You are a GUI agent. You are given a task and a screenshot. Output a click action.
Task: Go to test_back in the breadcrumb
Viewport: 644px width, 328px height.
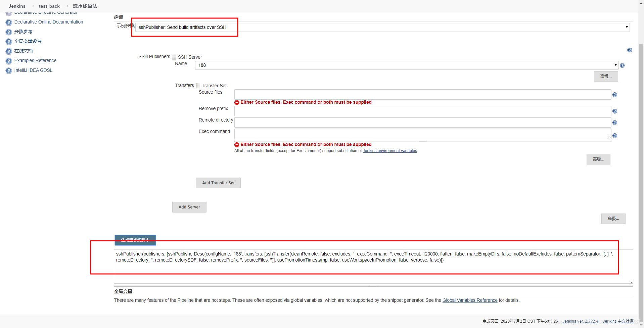click(49, 6)
